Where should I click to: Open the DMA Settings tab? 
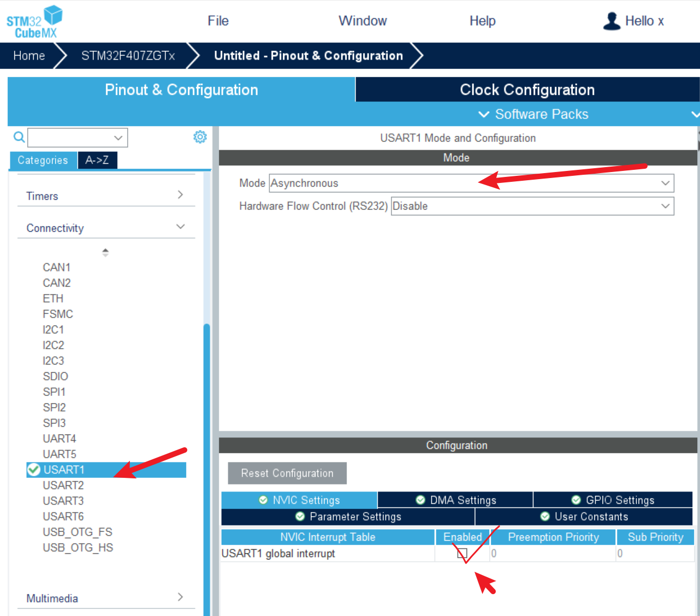(455, 500)
